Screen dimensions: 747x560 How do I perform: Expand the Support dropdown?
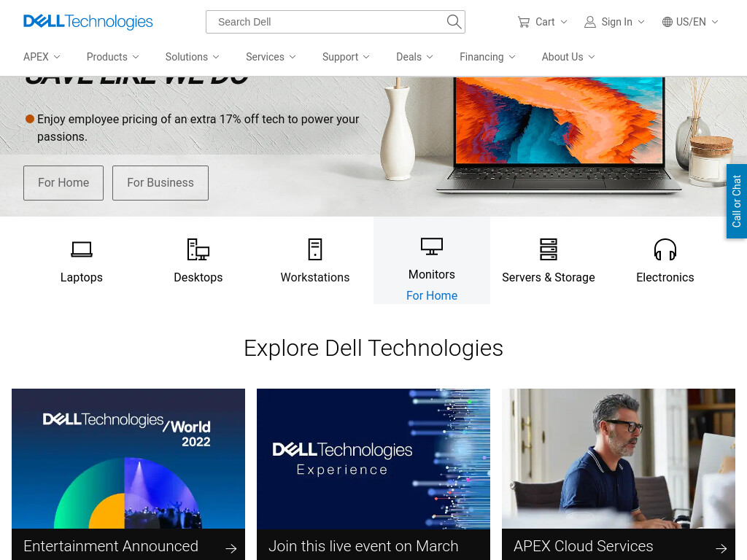coord(346,57)
